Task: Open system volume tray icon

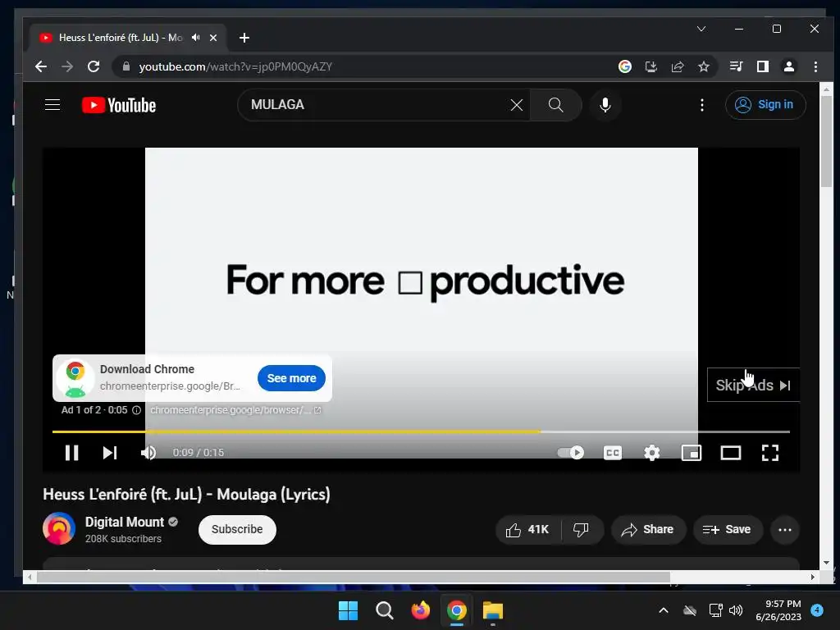Action: point(736,610)
